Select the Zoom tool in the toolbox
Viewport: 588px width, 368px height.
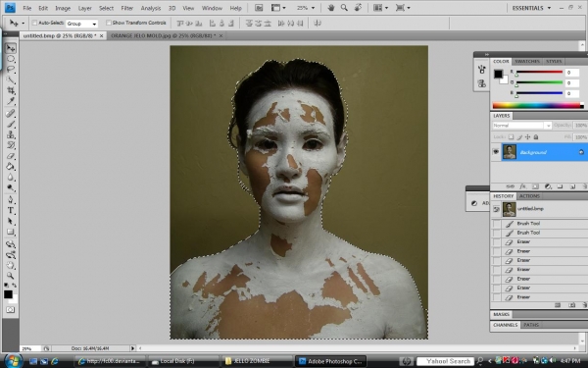coord(11,276)
